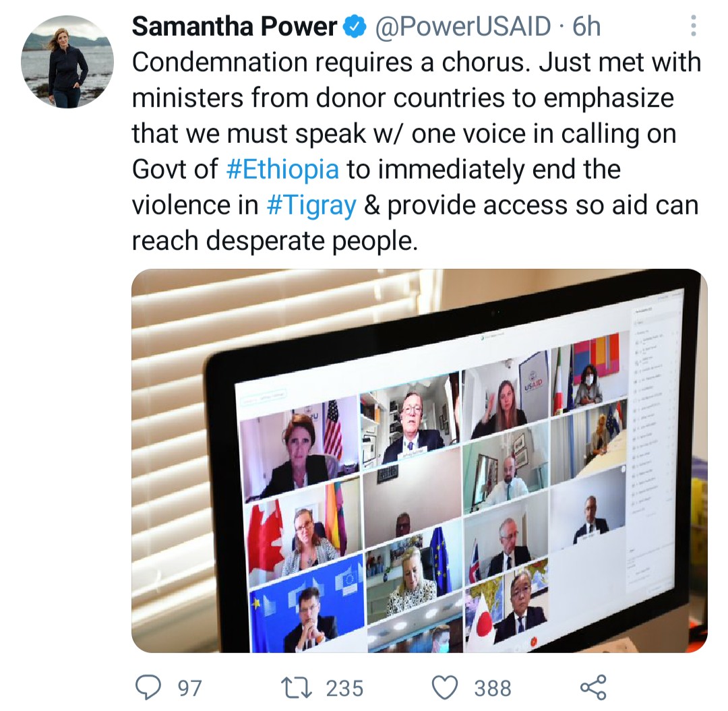The image size is (728, 711).
Task: Click the Japan flag in photo
Action: (x=481, y=621)
